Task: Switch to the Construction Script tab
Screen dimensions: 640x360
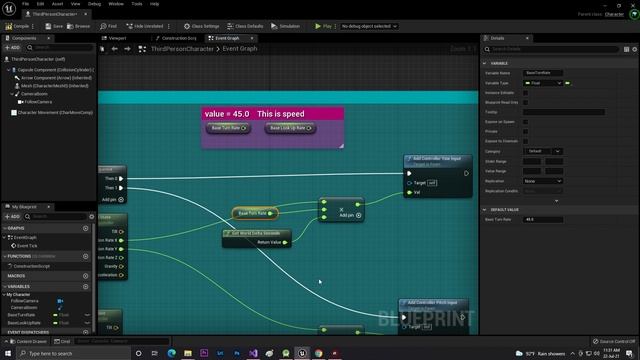Action: click(x=176, y=38)
